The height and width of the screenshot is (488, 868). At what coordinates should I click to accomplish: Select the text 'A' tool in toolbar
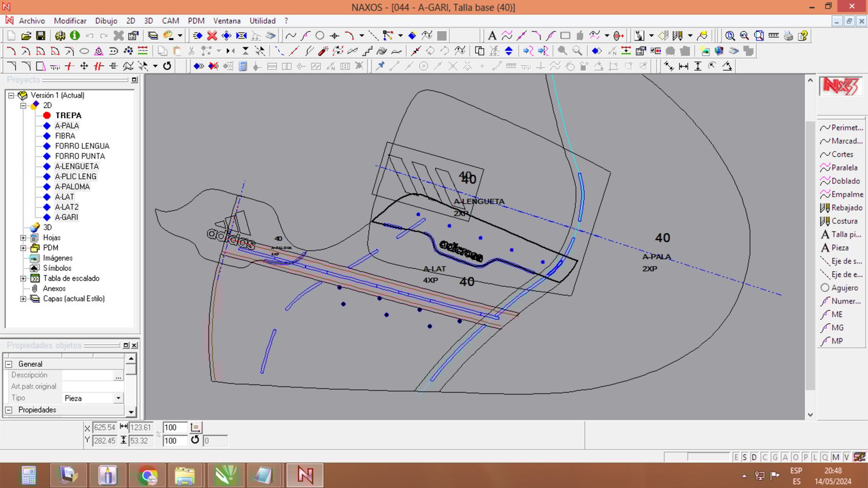click(492, 36)
